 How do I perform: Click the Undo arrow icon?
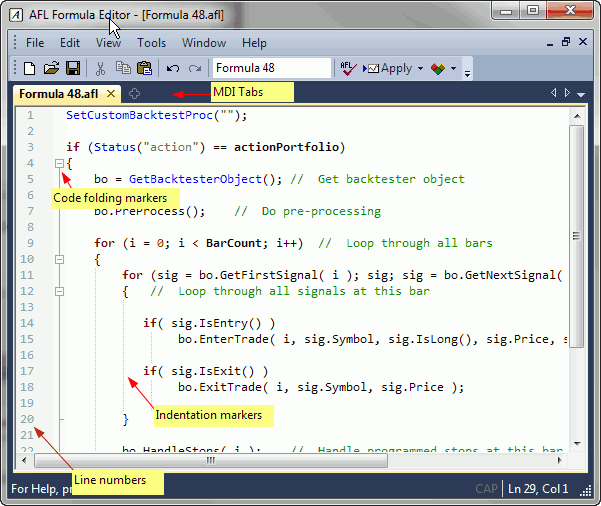(172, 69)
